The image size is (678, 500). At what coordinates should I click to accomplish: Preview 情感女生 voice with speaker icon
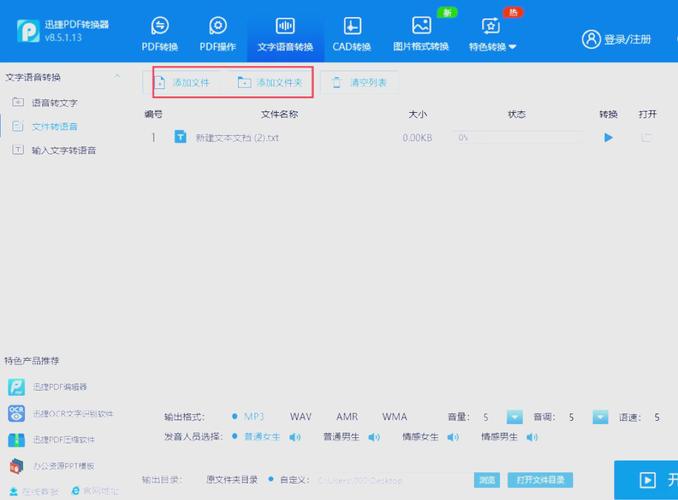(x=453, y=437)
